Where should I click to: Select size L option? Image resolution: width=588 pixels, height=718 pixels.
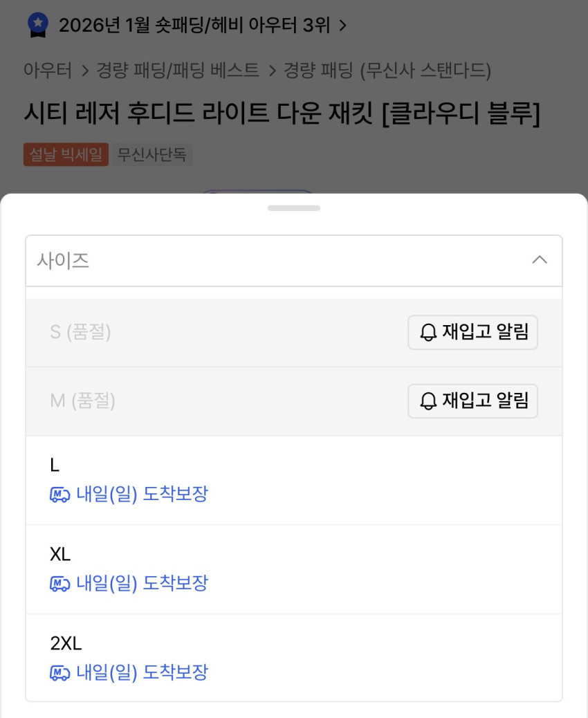(293, 480)
